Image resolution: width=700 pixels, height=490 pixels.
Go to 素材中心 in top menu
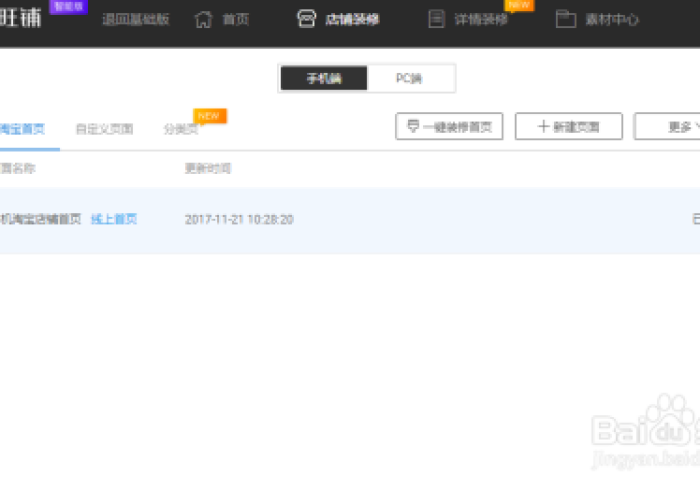(x=610, y=20)
